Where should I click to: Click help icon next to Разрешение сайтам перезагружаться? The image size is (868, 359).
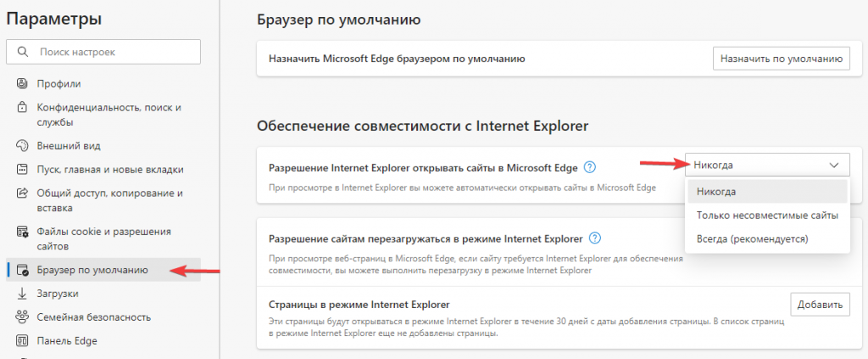(x=595, y=238)
